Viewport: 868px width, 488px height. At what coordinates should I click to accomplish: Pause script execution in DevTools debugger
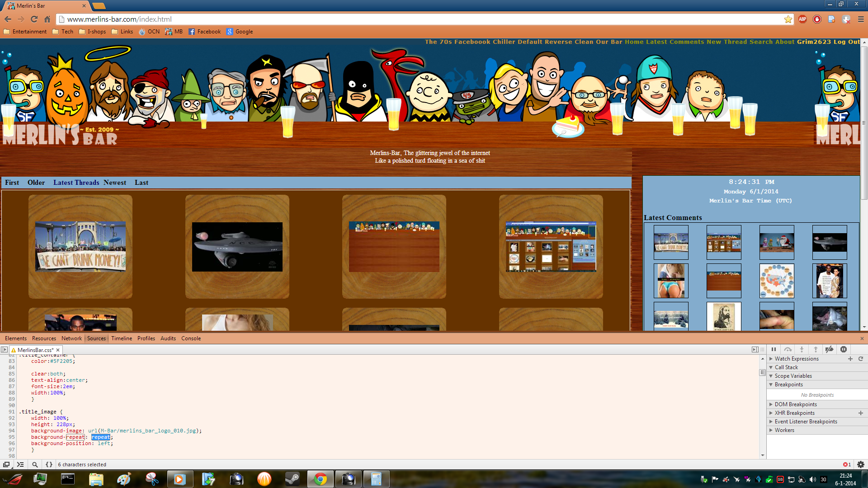(x=774, y=349)
